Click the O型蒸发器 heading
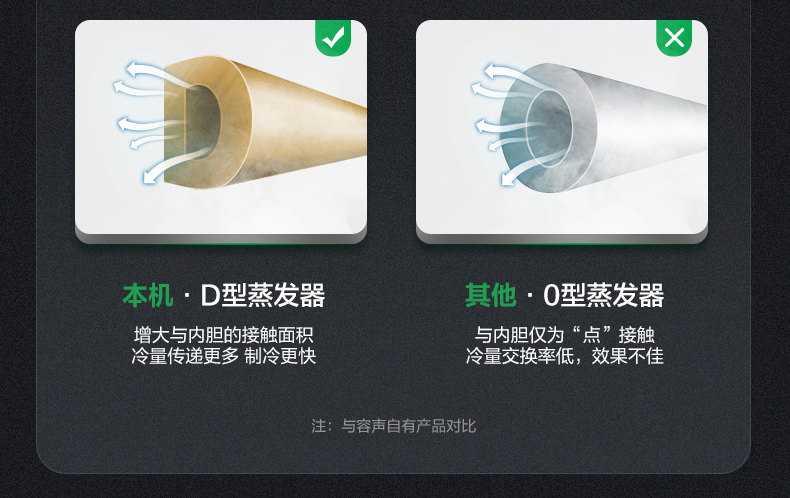 click(x=604, y=295)
